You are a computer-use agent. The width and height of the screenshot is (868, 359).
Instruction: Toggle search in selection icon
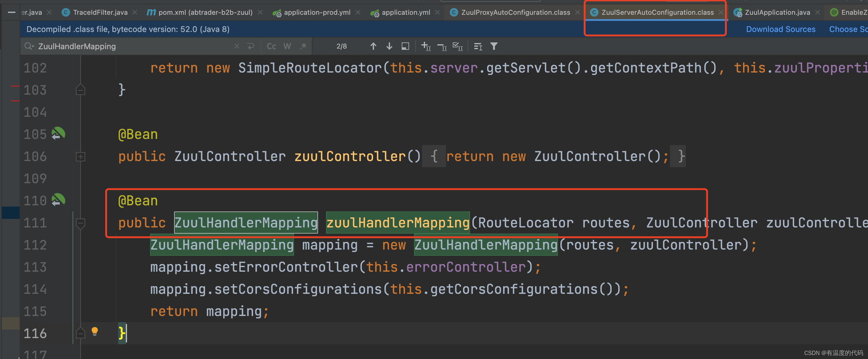(x=478, y=46)
